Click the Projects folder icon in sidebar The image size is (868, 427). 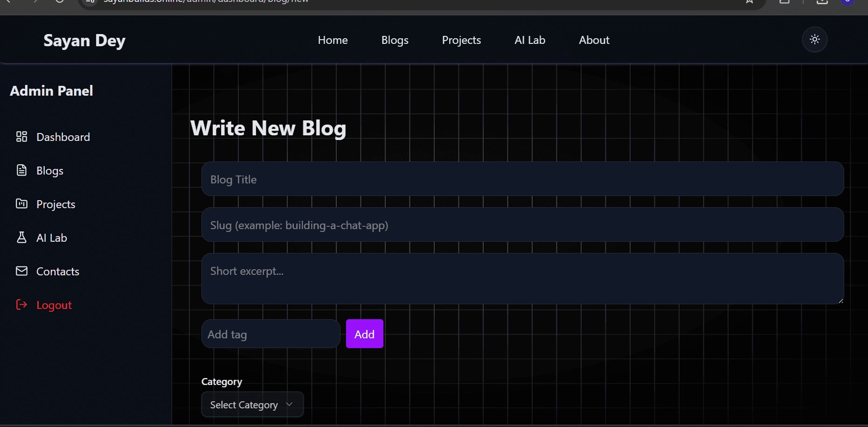(21, 203)
